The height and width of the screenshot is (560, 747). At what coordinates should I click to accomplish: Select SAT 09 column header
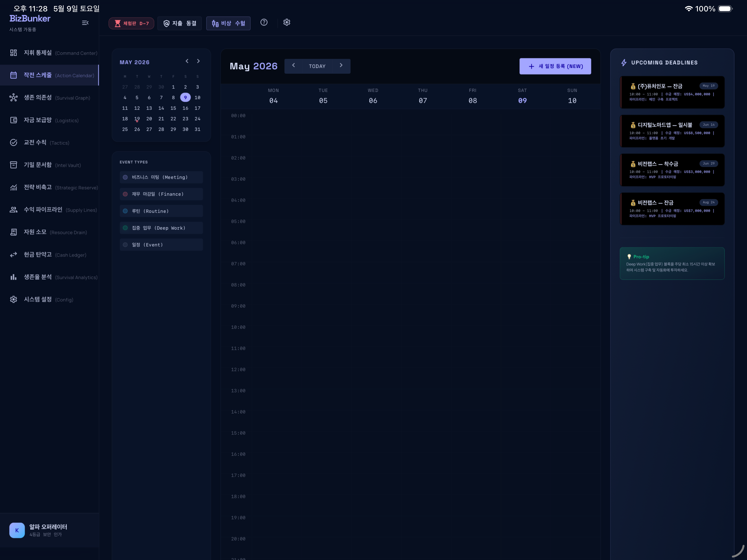coord(523,96)
